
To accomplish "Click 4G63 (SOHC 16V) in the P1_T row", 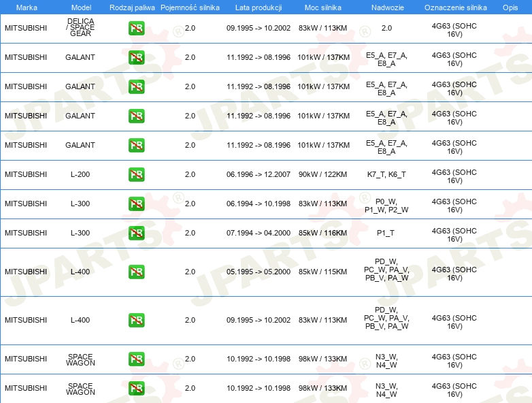I will tap(454, 235).
